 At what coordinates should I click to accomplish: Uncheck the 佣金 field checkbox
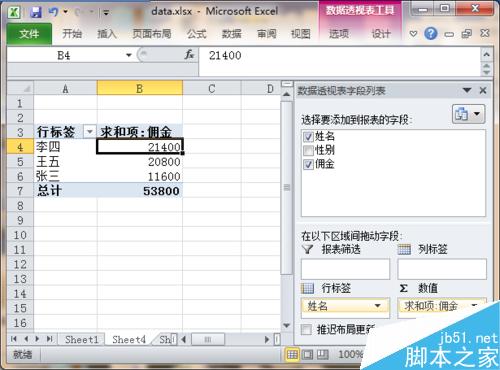[x=308, y=164]
